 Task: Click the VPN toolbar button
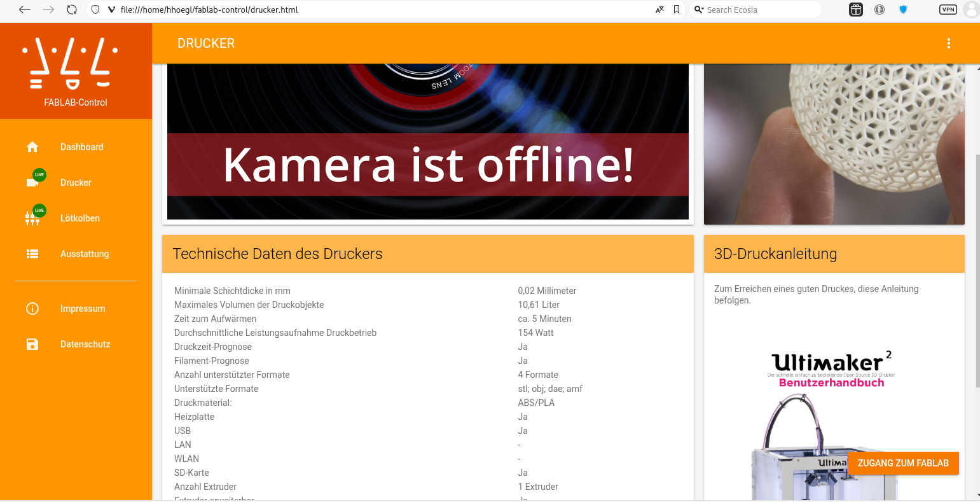pos(948,10)
